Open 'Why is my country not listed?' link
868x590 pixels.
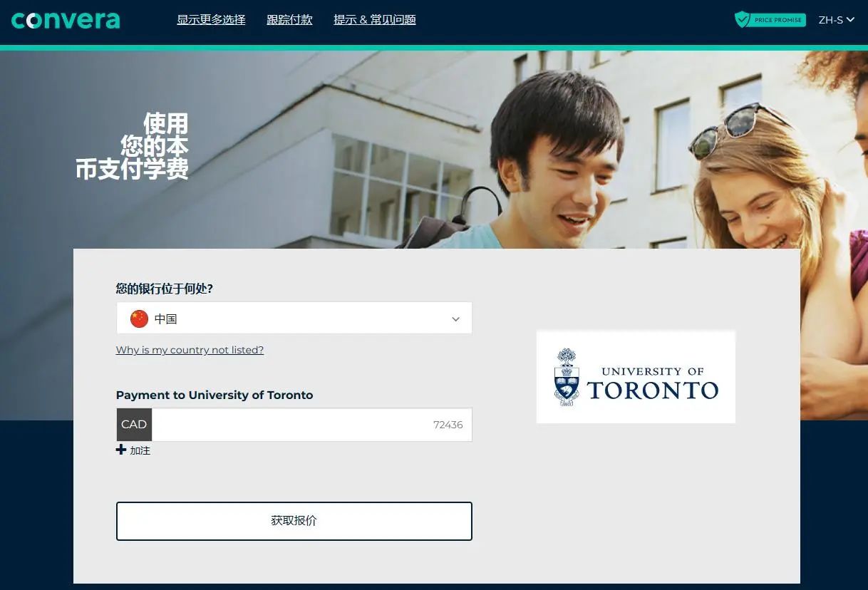point(190,350)
